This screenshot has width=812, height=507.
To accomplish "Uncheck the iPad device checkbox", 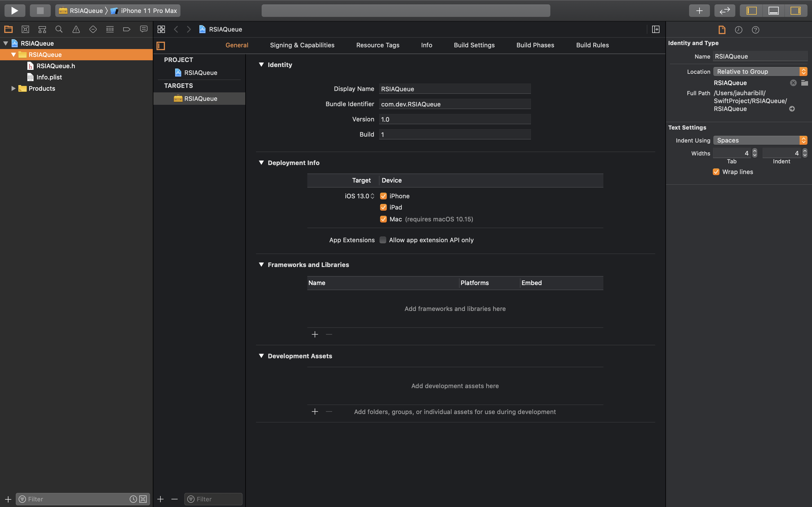I will coord(383,208).
